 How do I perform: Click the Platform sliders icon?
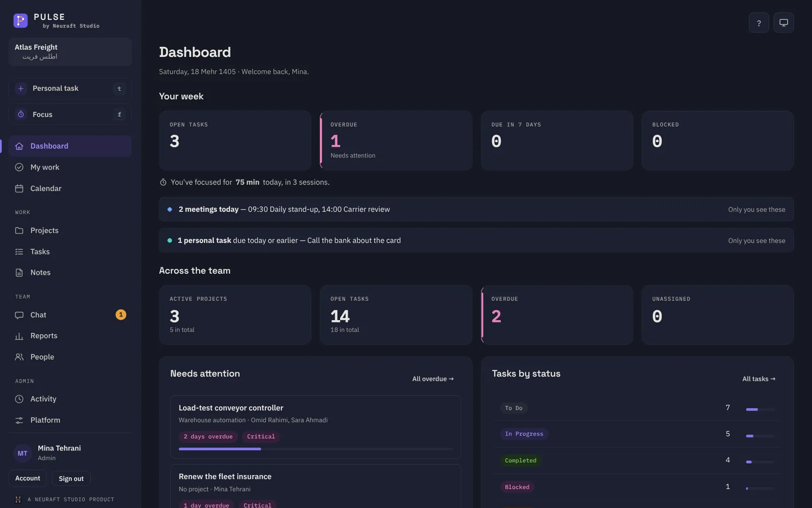coord(19,420)
